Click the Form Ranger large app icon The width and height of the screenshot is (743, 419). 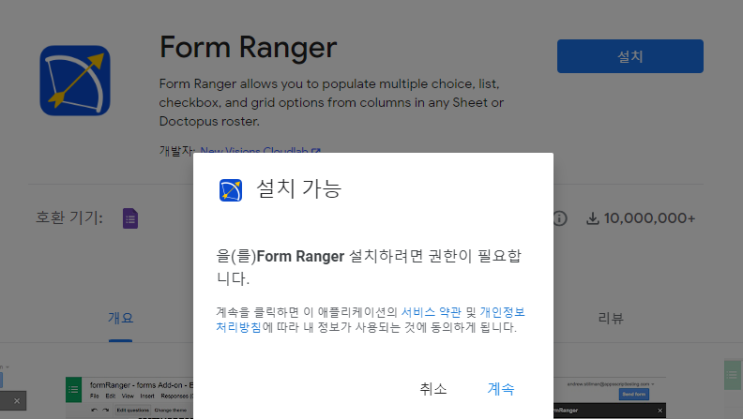pos(75,81)
